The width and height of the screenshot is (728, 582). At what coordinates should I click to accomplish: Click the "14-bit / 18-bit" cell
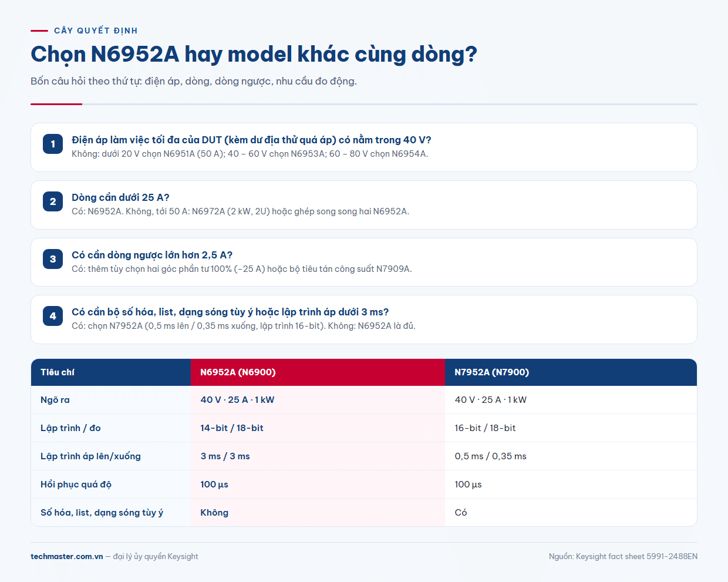(x=232, y=428)
